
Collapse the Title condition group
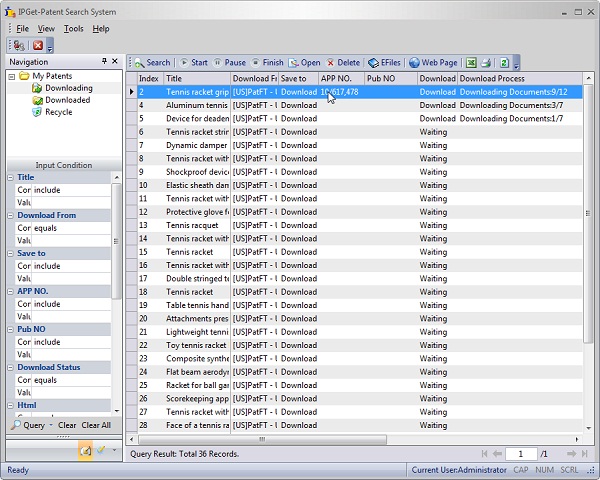pos(10,177)
